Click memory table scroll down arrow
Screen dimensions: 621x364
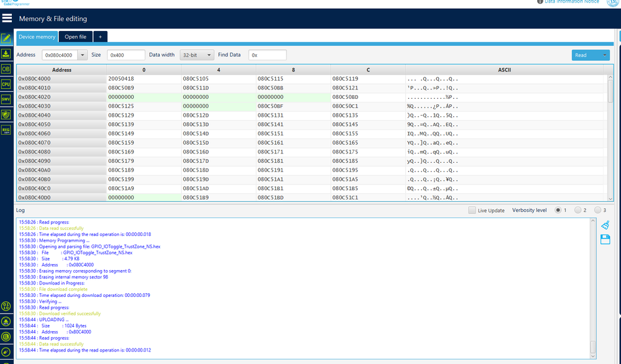(610, 199)
